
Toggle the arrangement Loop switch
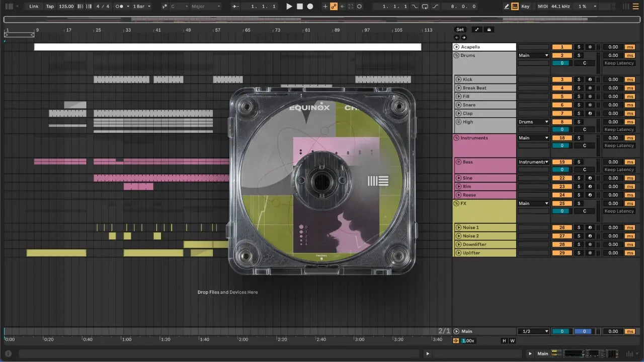(x=425, y=7)
